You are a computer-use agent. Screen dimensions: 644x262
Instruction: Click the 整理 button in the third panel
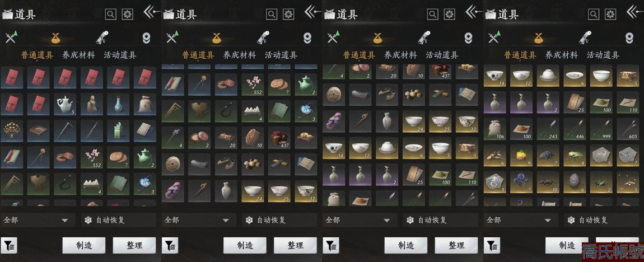[456, 246]
